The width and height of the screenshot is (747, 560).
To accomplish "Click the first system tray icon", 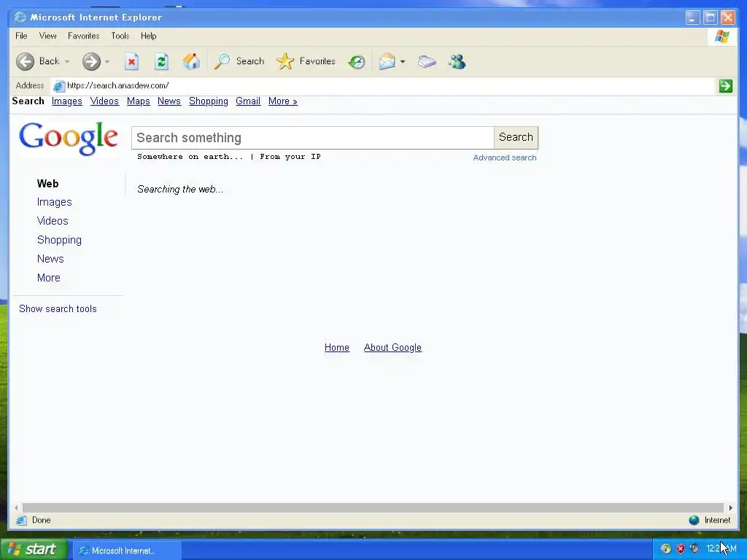I will coord(666,549).
